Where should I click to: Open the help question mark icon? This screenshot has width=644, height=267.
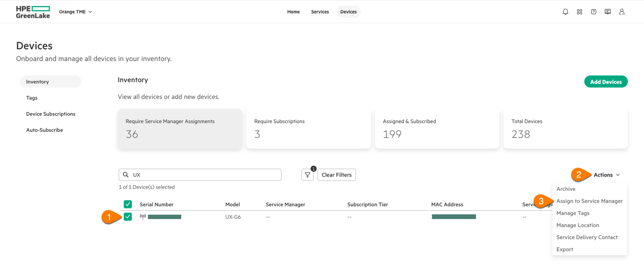coord(594,12)
